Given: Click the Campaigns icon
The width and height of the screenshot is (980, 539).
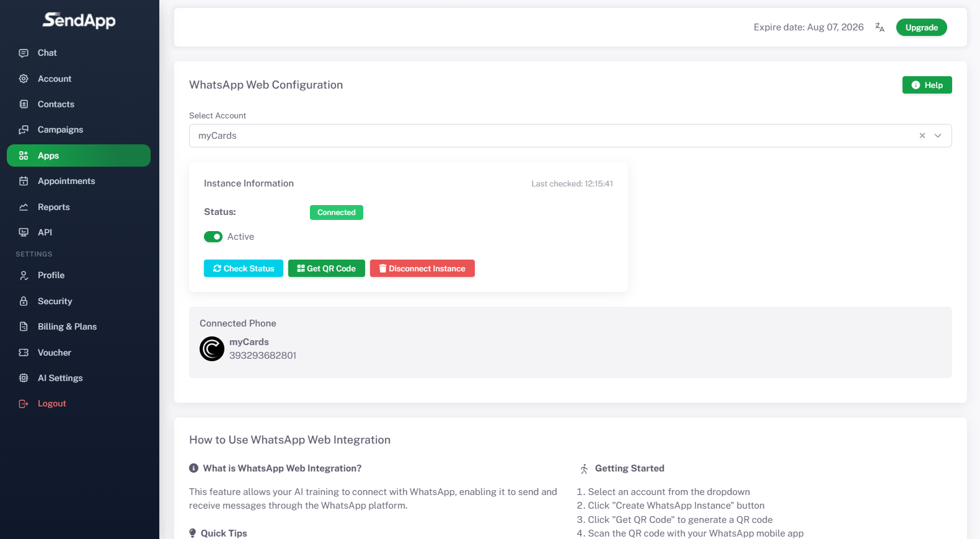Looking at the screenshot, I should 24,129.
